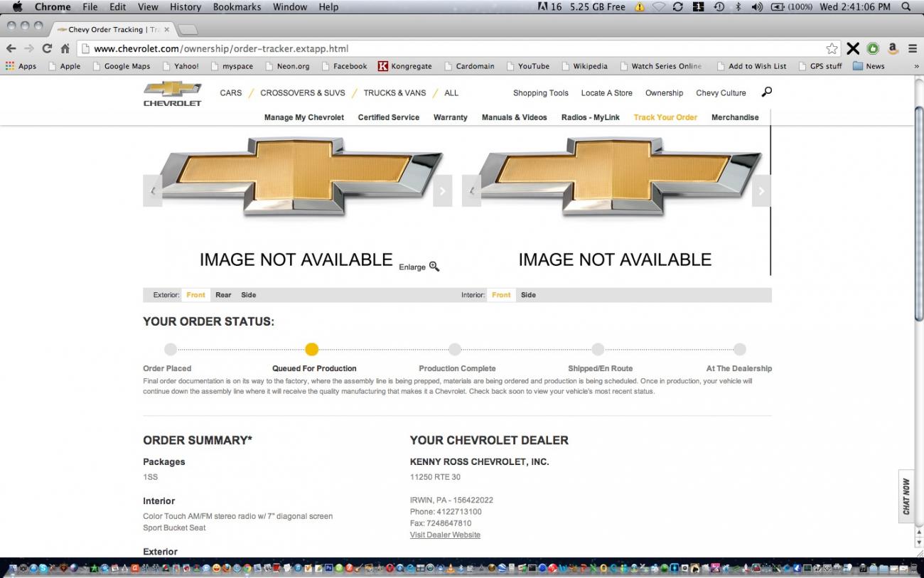Open Kongregate via its K bookmark icon
The width and height of the screenshot is (924, 578).
click(384, 66)
